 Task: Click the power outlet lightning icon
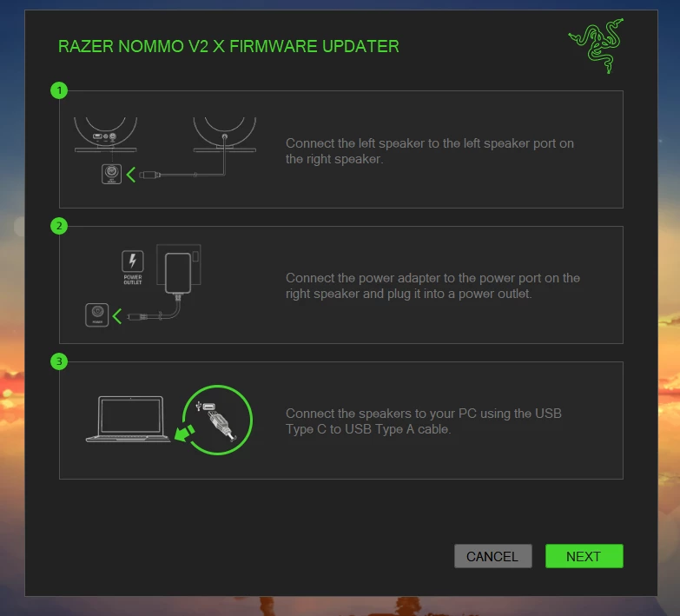(133, 262)
